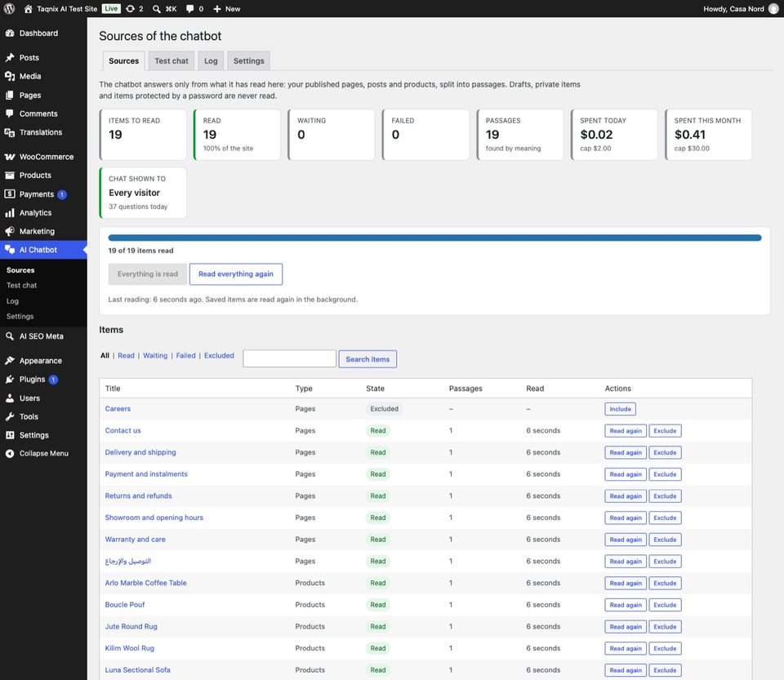Click Read everything again button
The image size is (784, 680).
point(235,274)
